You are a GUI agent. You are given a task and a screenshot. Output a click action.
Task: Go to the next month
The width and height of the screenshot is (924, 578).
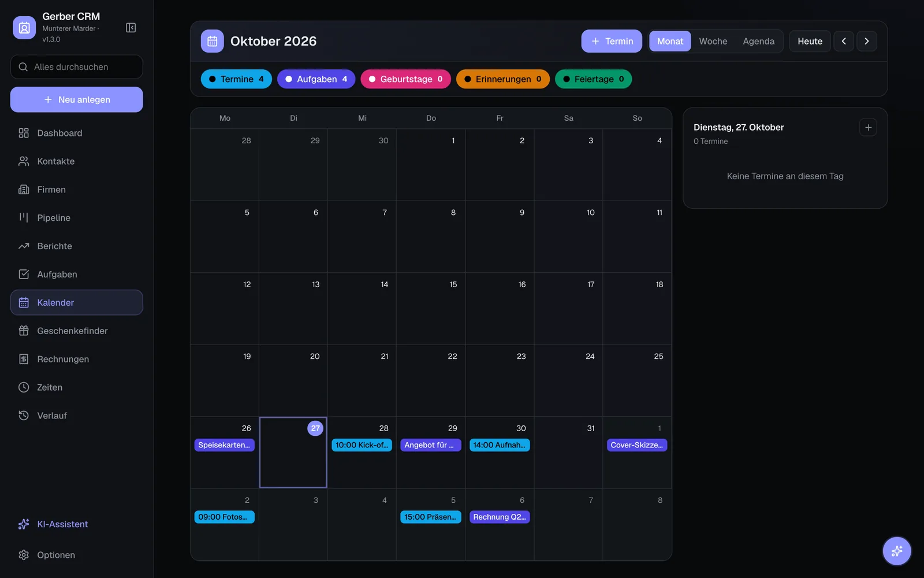[x=867, y=41]
